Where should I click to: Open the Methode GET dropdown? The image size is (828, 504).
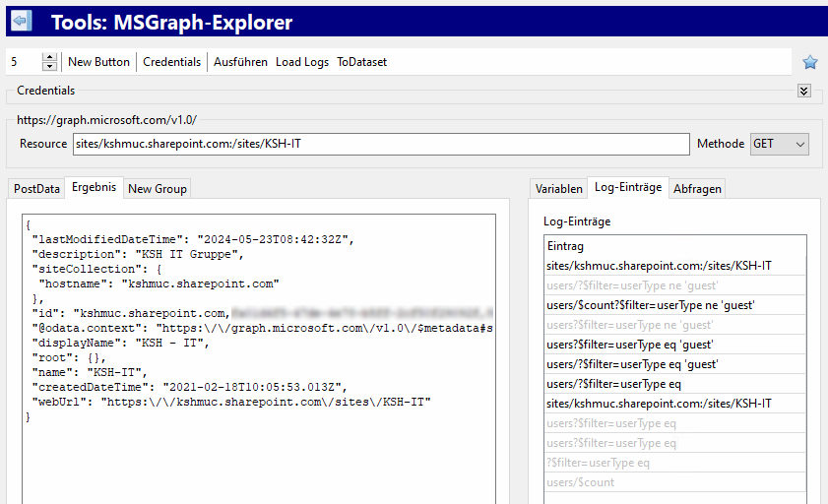(x=779, y=144)
